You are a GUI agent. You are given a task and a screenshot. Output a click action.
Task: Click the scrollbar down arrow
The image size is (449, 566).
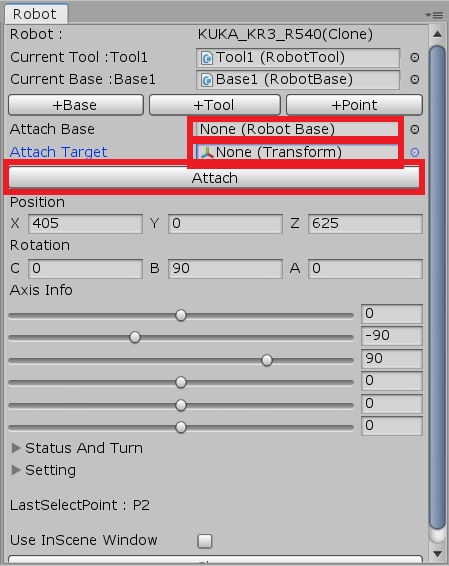(437, 554)
